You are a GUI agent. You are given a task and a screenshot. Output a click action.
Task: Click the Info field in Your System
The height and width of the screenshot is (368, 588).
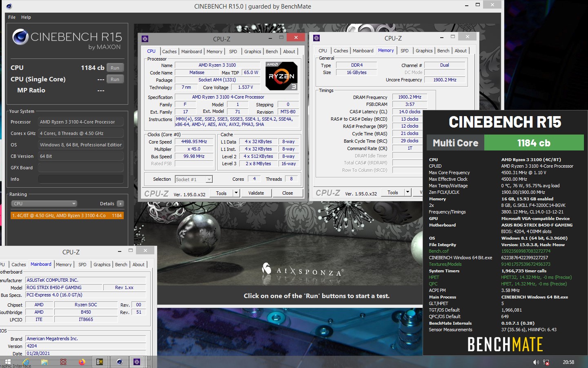pos(81,179)
